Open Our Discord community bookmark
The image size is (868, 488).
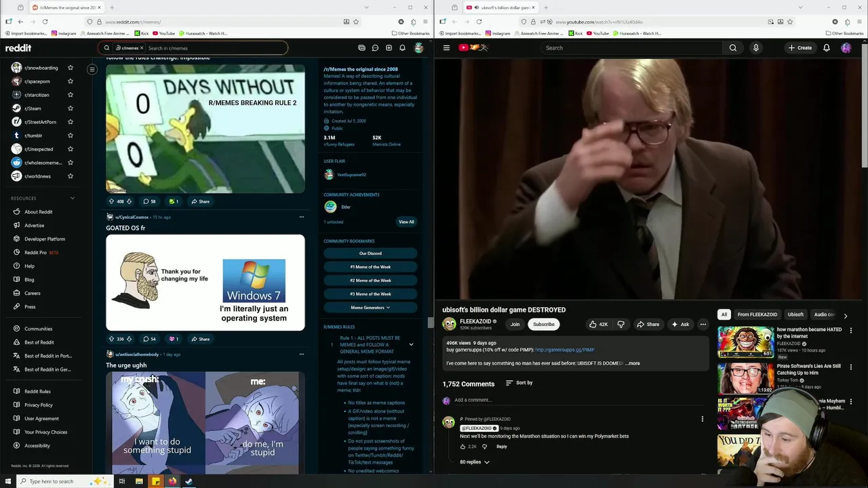370,253
